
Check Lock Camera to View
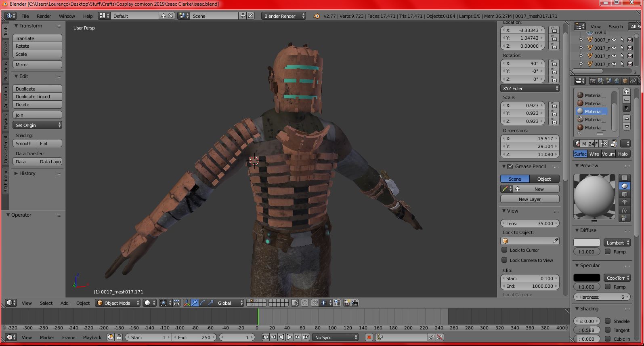(x=504, y=260)
